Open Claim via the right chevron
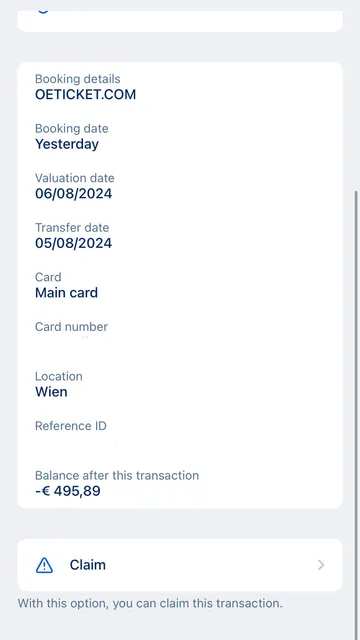This screenshot has width=360, height=640. click(x=321, y=565)
